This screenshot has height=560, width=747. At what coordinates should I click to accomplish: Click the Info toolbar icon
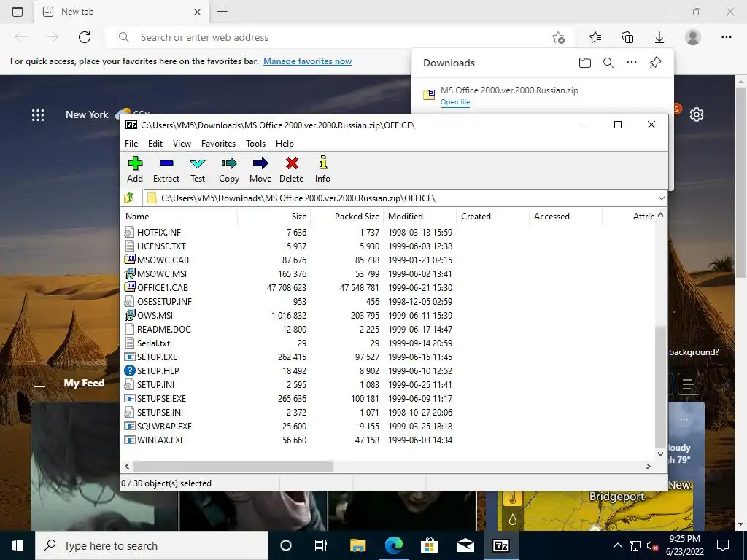pos(322,169)
